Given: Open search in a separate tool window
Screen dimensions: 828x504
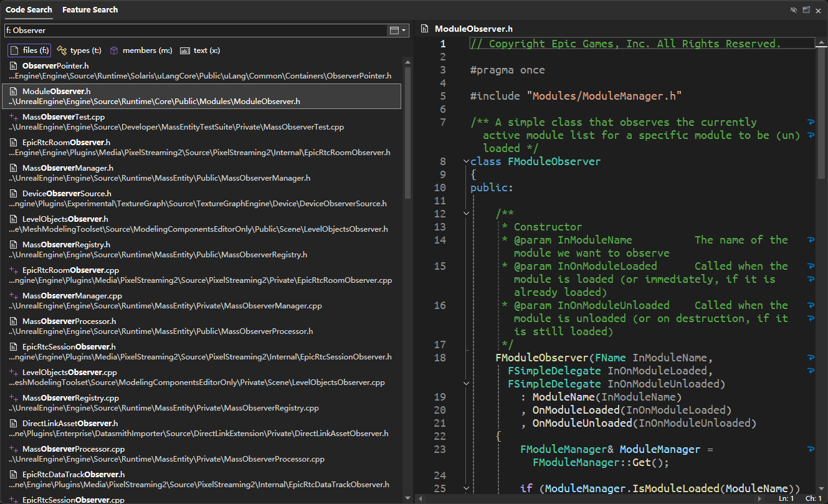Looking at the screenshot, I should (806, 10).
